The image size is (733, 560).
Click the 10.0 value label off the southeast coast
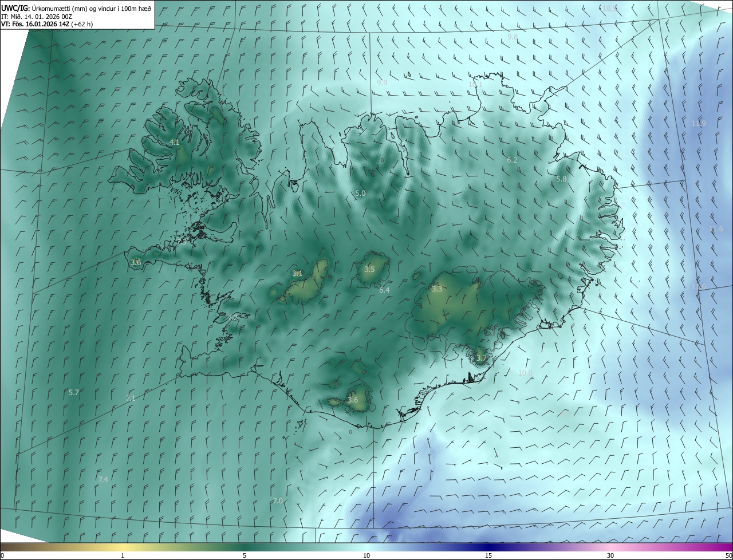point(525,373)
